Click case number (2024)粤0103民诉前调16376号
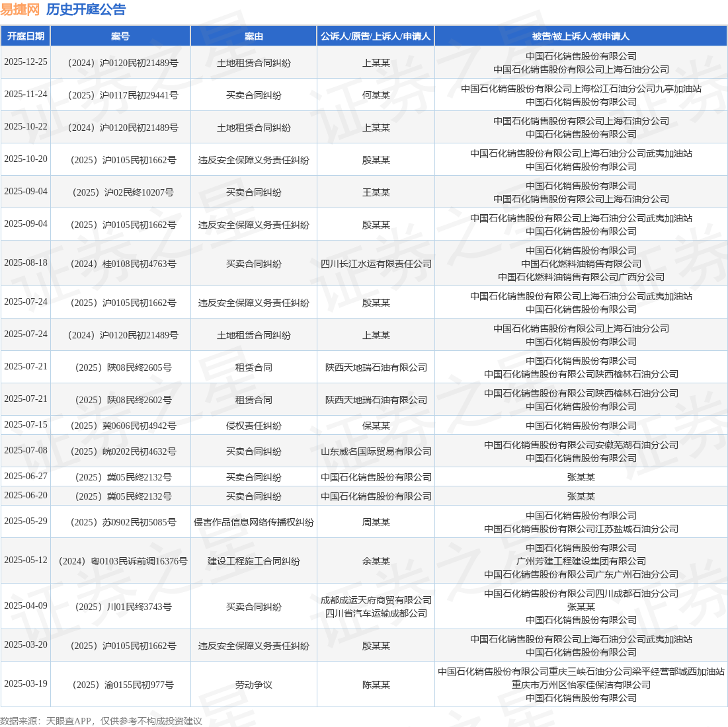This screenshot has width=728, height=727. [122, 561]
